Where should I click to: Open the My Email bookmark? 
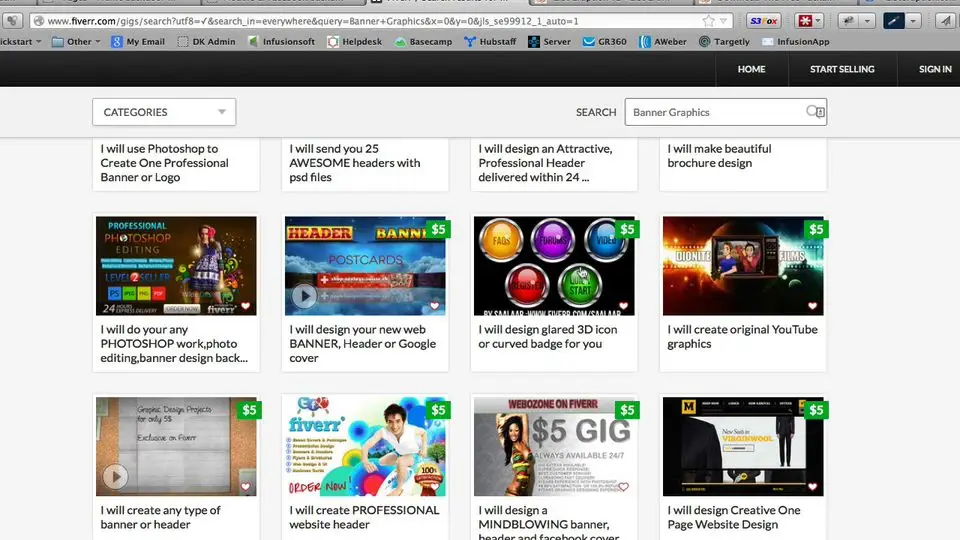[138, 42]
